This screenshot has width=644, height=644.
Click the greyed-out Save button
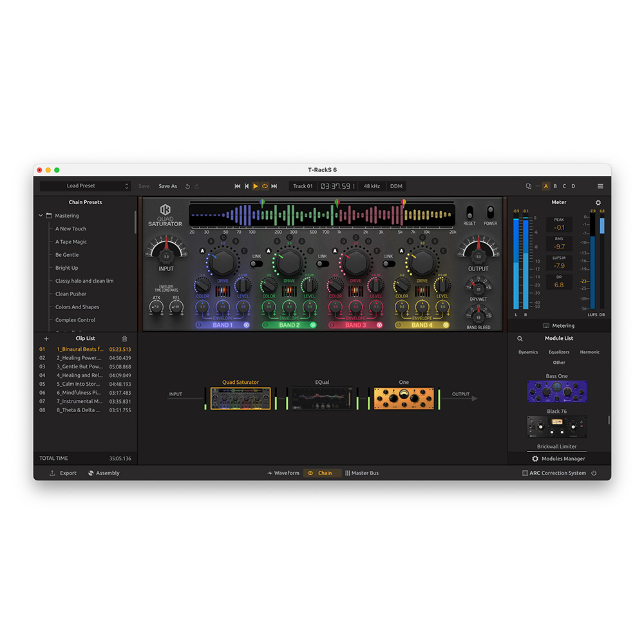(x=144, y=186)
